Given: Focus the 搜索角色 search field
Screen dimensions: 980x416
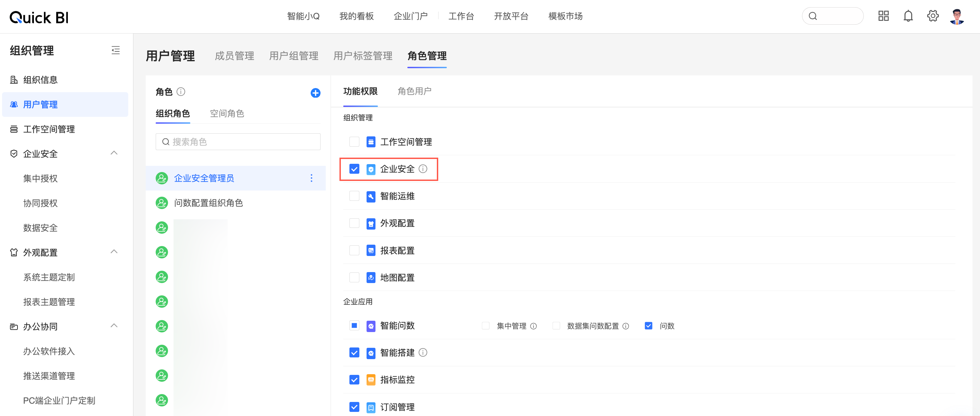Looking at the screenshot, I should (238, 142).
